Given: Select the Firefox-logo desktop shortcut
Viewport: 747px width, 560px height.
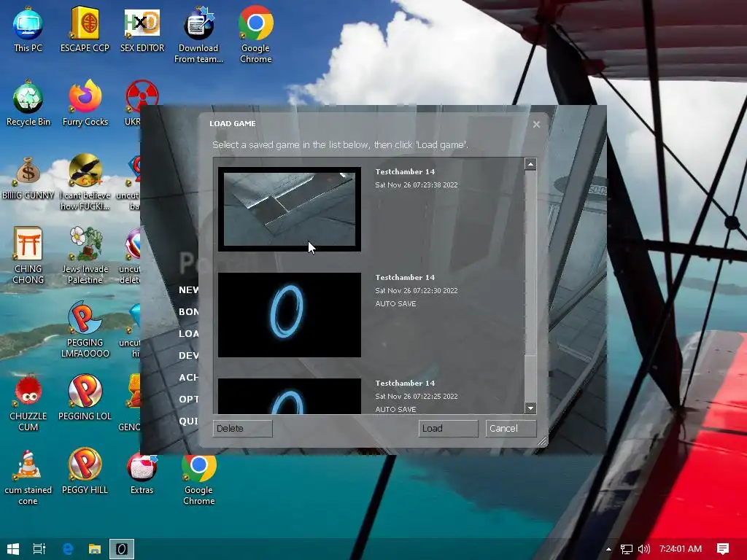Looking at the screenshot, I should tap(85, 104).
